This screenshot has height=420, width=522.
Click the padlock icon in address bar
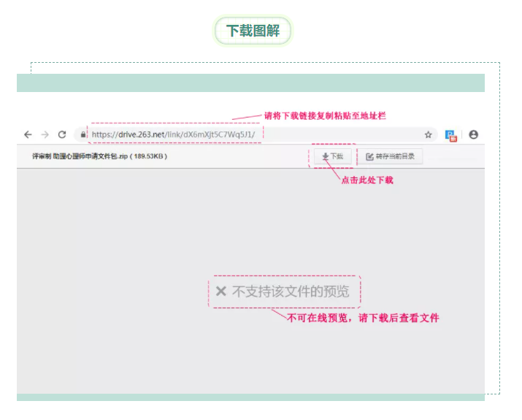click(x=83, y=134)
